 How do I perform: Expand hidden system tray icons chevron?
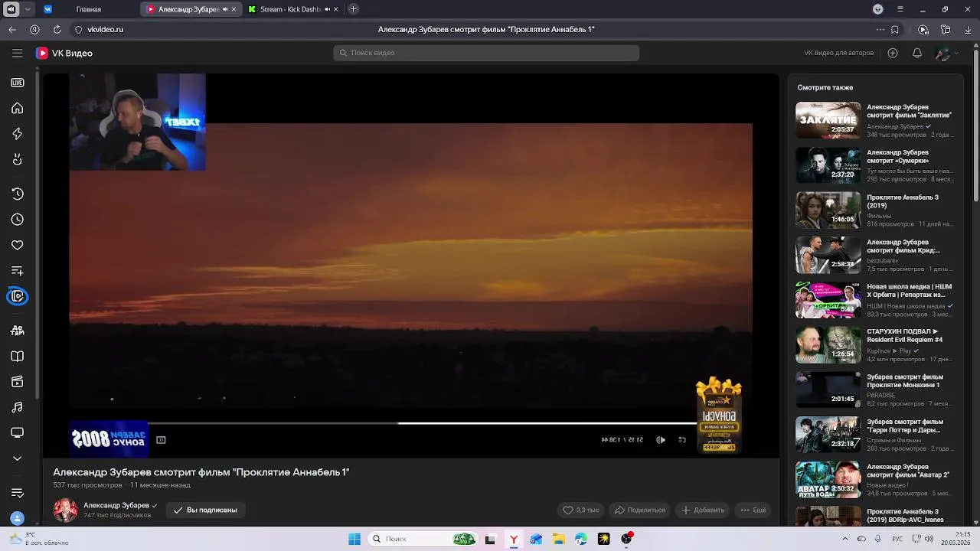pos(845,539)
